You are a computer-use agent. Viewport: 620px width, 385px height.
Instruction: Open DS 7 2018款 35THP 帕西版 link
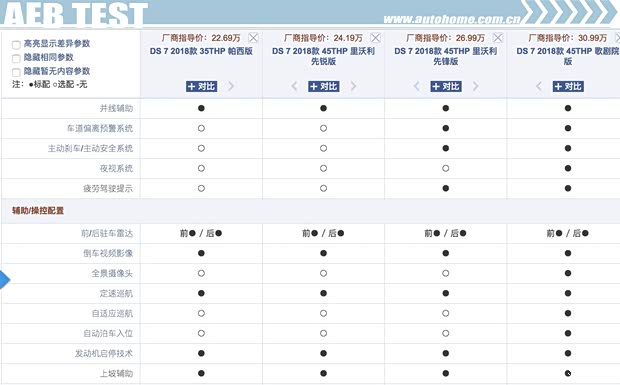point(201,51)
